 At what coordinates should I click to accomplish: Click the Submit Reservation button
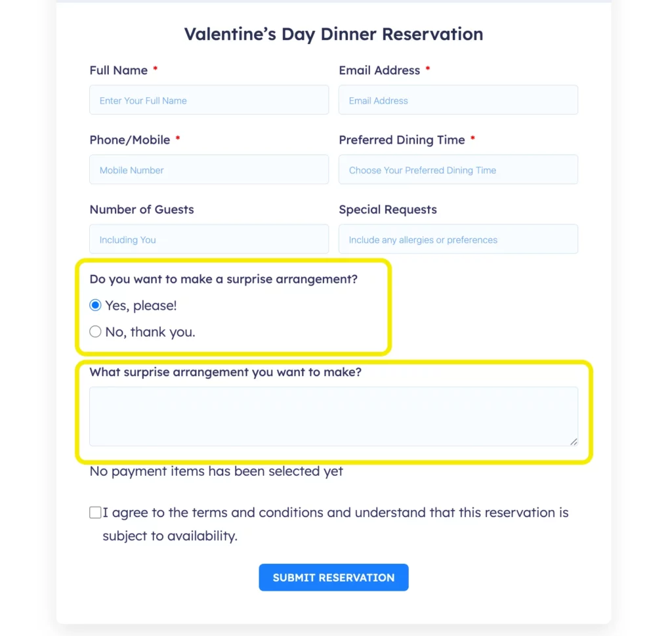click(333, 578)
